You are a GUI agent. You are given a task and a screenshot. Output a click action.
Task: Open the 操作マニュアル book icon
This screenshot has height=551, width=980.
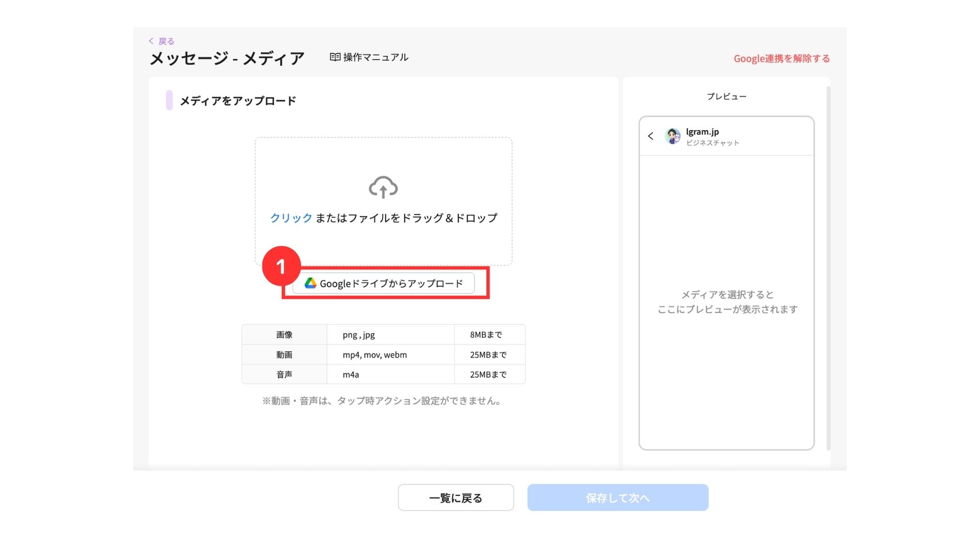tap(335, 57)
